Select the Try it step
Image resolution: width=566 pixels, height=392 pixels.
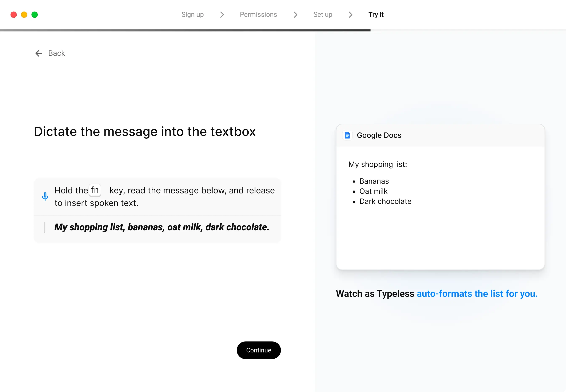pyautogui.click(x=376, y=15)
